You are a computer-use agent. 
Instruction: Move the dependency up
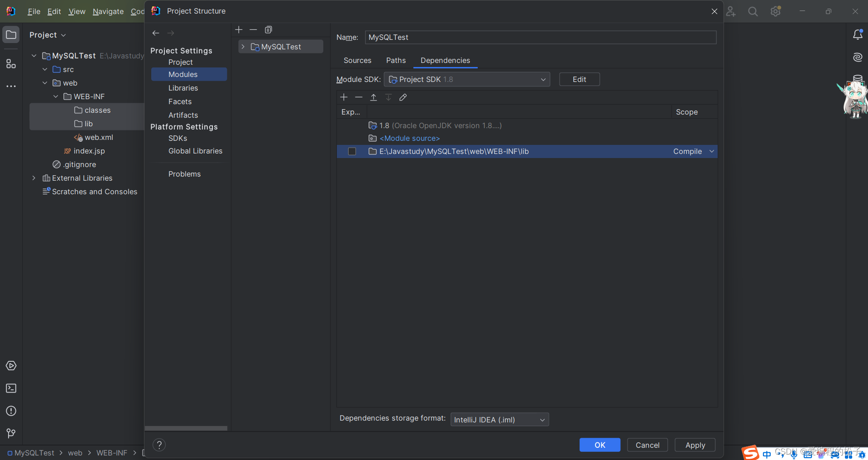point(374,97)
